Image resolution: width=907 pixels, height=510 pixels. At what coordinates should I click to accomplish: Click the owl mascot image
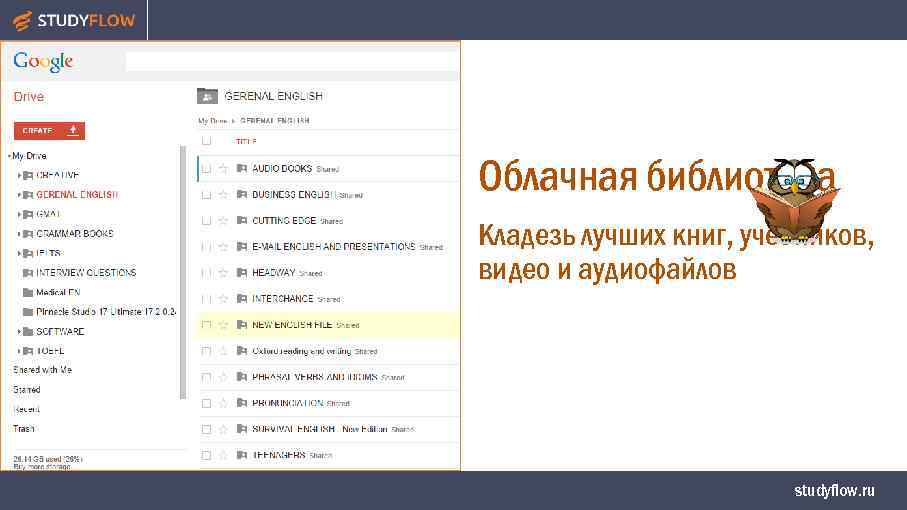[x=795, y=199]
